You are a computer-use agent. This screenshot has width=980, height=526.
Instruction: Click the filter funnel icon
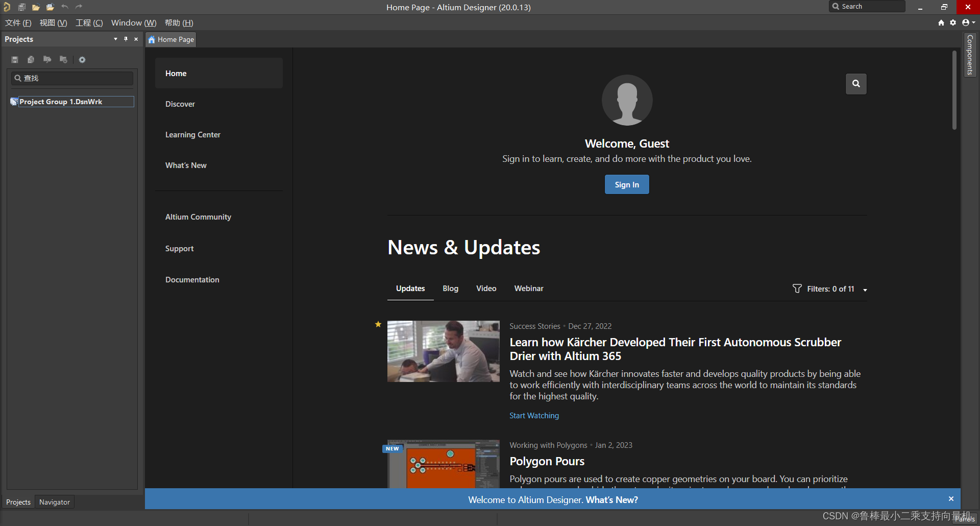pyautogui.click(x=797, y=289)
